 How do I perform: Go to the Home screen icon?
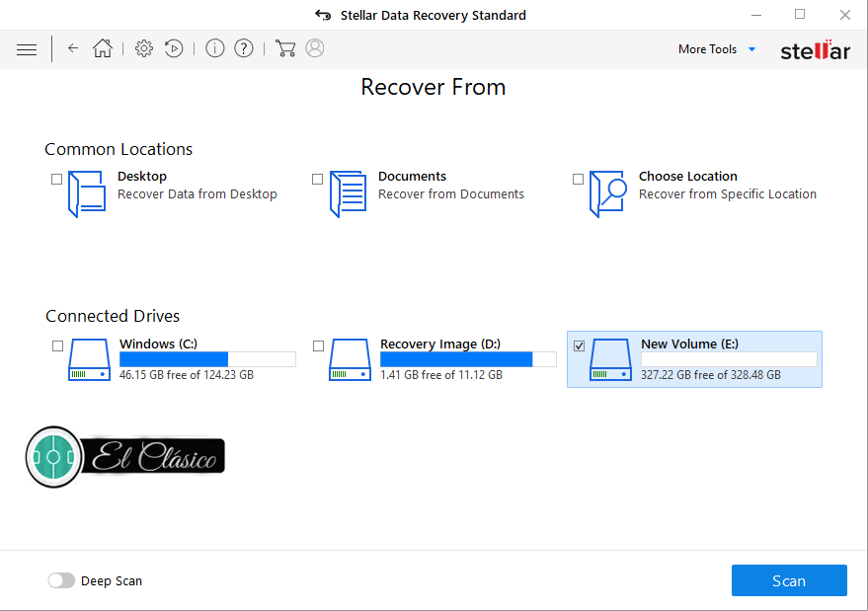click(103, 48)
